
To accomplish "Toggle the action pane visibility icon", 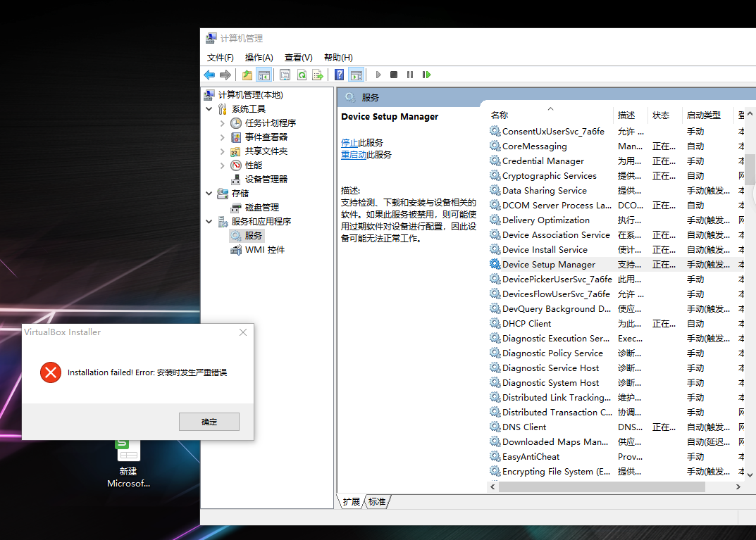I will click(x=357, y=74).
